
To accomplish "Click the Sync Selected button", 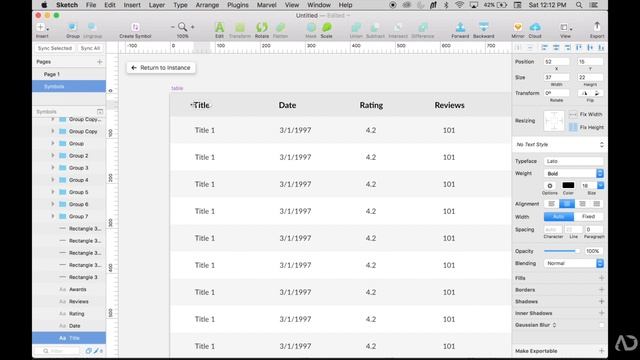I will pos(55,48).
